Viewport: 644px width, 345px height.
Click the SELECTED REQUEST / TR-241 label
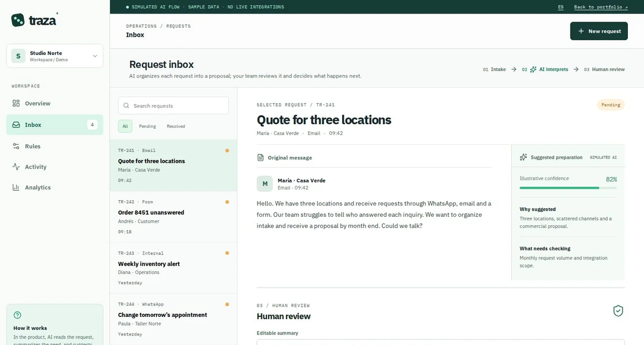[x=296, y=105]
